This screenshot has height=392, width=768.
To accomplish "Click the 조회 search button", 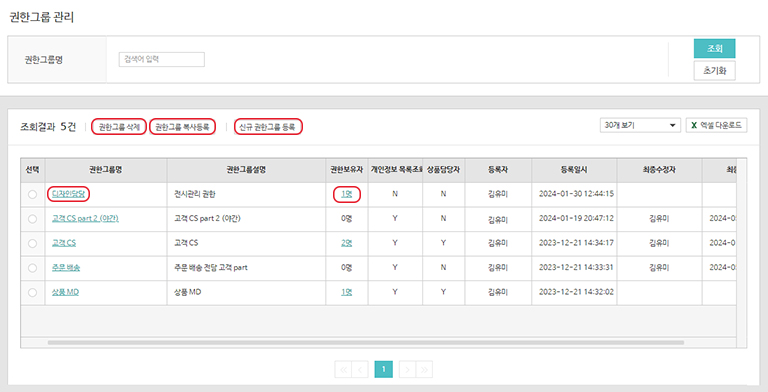I will [x=715, y=49].
